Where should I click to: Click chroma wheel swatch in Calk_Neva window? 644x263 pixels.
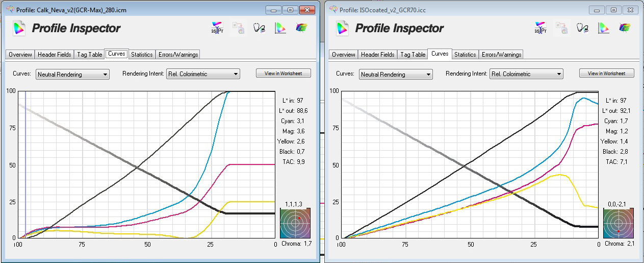295,223
